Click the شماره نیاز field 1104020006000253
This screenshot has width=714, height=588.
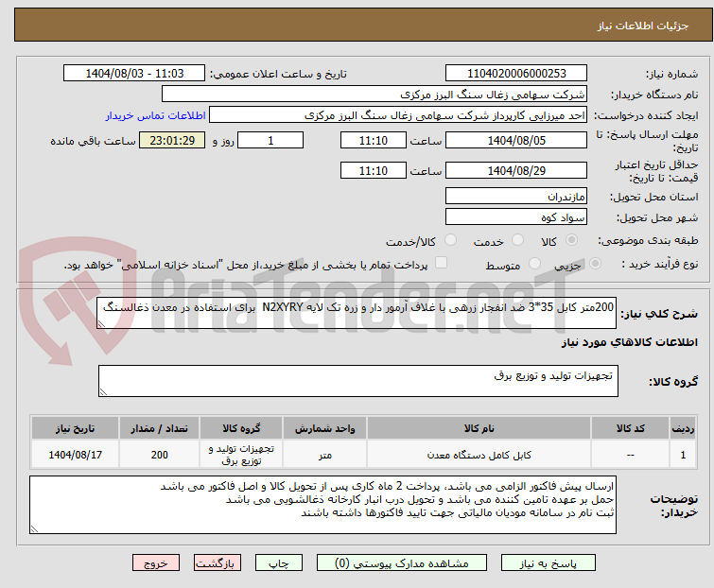point(516,74)
